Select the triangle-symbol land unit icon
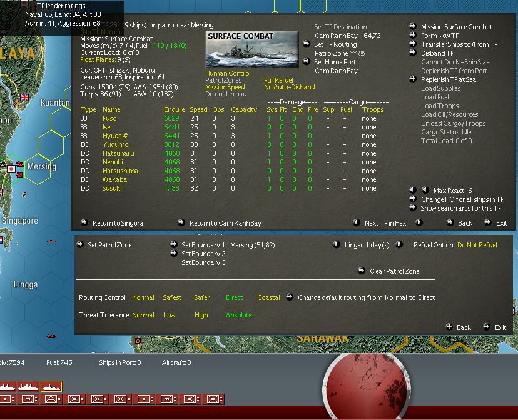This screenshot has width=518, height=420. coord(51,399)
